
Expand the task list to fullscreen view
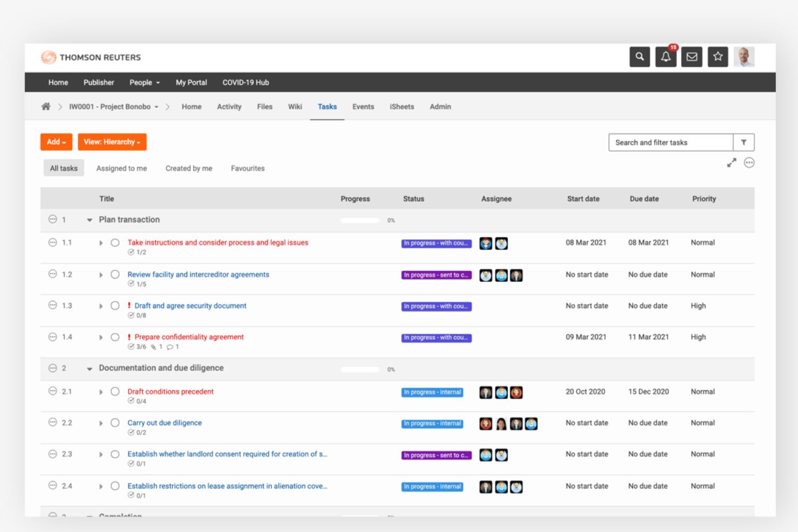(x=732, y=162)
